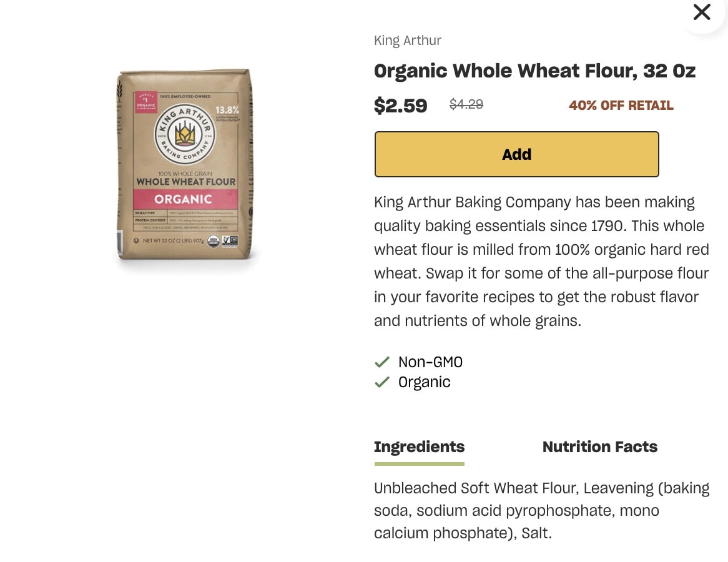Click the Non-GMO checkmark icon
728x562 pixels.
pos(381,362)
